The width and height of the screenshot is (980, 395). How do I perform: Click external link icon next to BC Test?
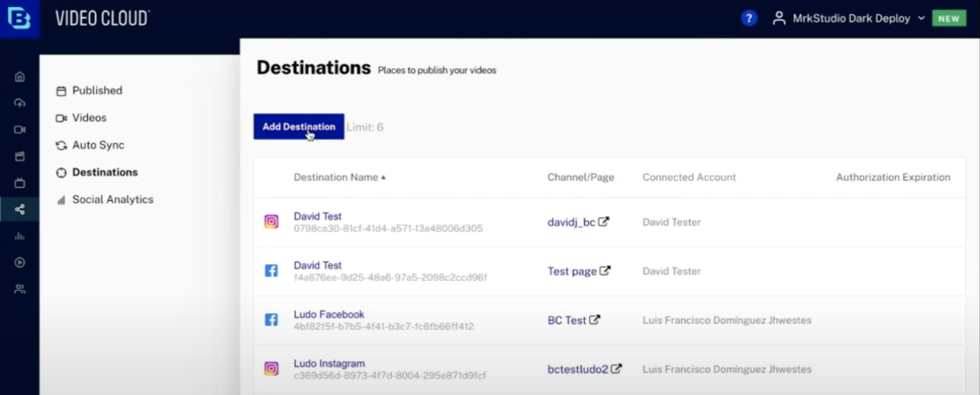tap(595, 320)
